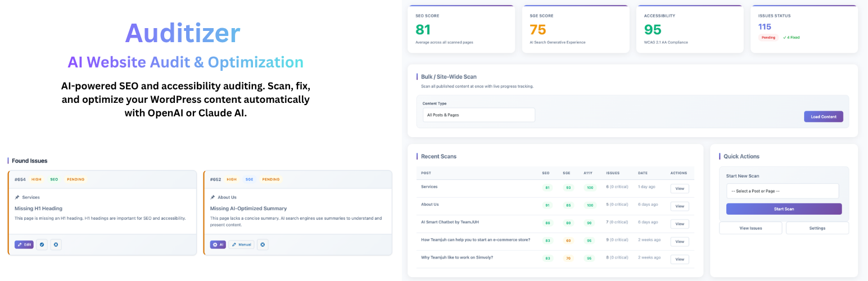
Task: Expand the Select a Post or Page dropdown
Action: tap(782, 191)
